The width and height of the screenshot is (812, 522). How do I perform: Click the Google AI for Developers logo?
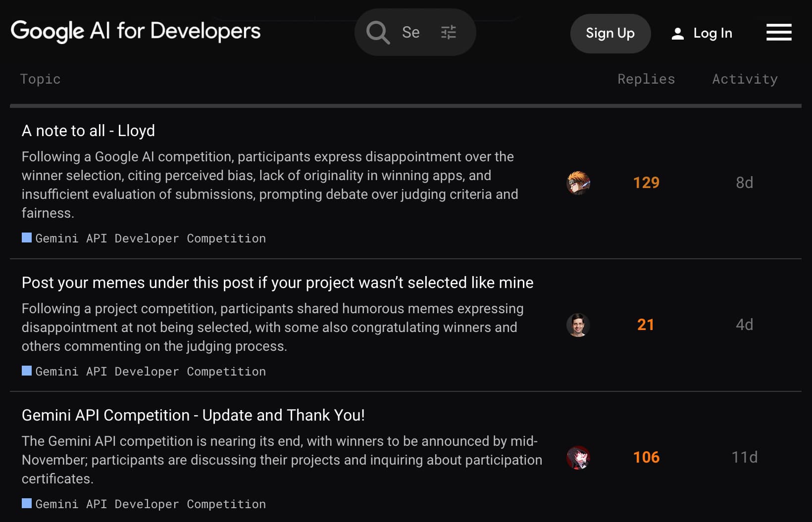(x=136, y=32)
